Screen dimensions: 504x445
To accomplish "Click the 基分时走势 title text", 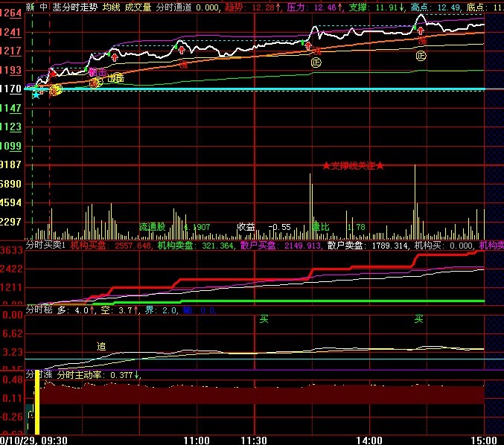I will click(75, 7).
